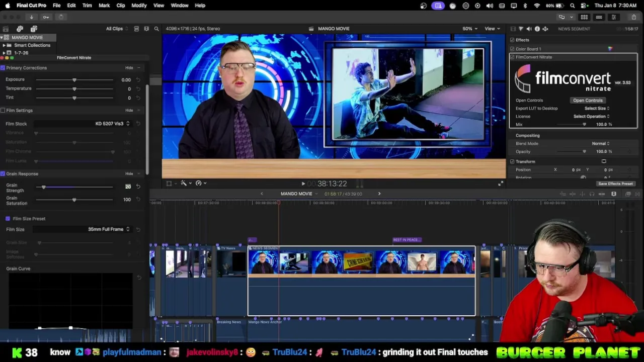Show the Titles and Generators sidebar
Image resolution: width=644 pixels, height=362 pixels.
click(34, 29)
